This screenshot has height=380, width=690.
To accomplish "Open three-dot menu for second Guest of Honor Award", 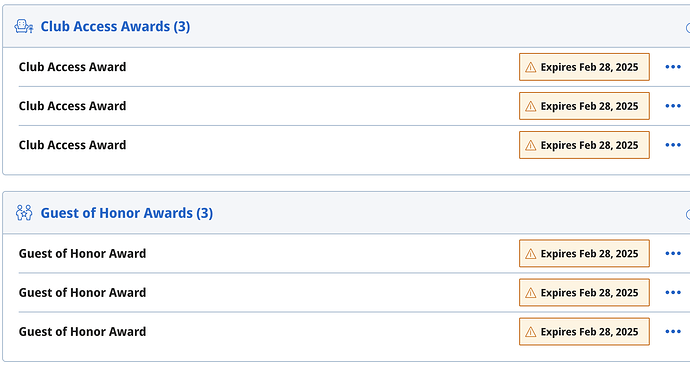I will tap(673, 292).
